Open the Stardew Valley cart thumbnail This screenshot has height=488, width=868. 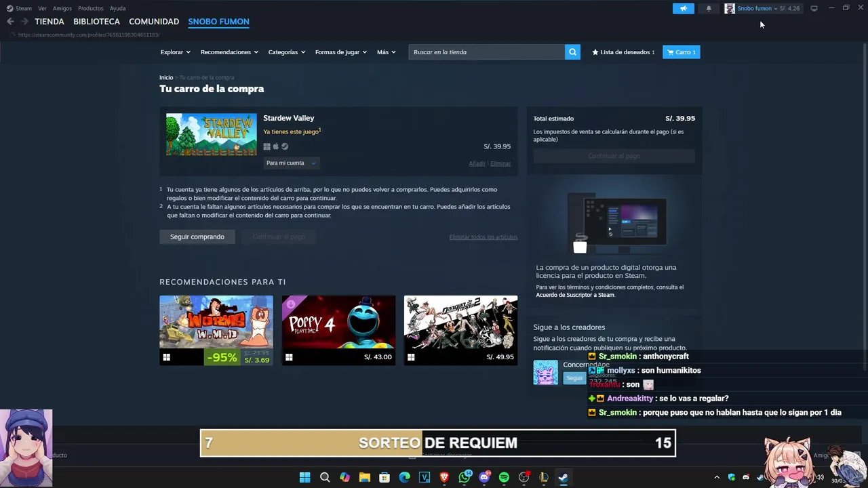click(212, 134)
